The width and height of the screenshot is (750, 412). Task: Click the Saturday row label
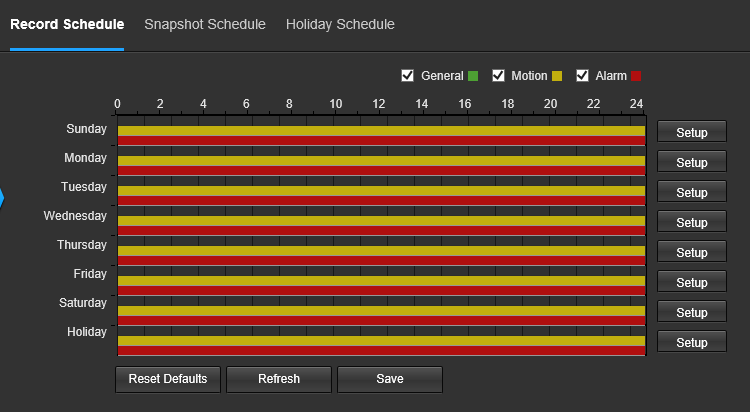[83, 303]
